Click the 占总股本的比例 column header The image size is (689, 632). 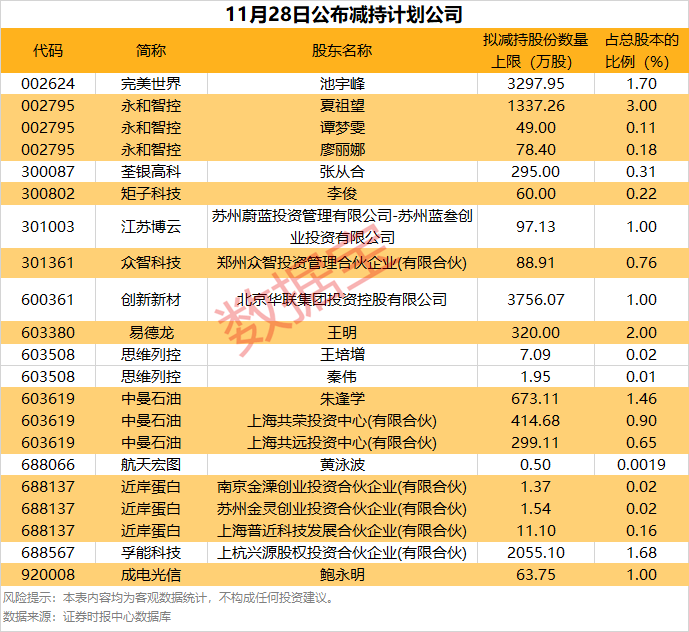[x=642, y=51]
